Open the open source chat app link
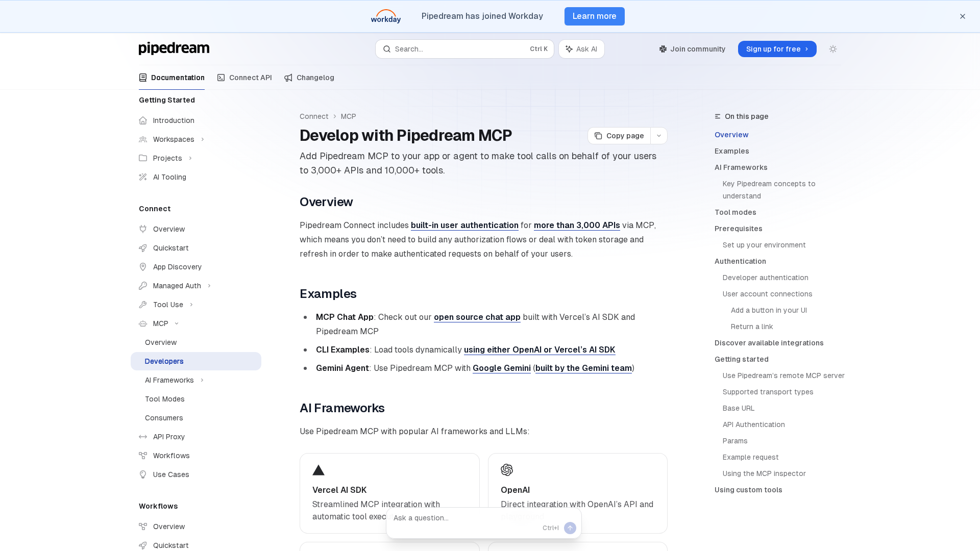The height and width of the screenshot is (551, 980). [x=477, y=317]
